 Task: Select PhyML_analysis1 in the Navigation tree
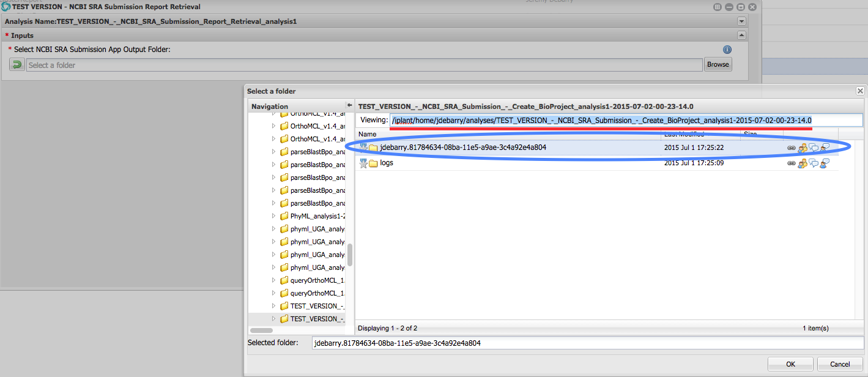pyautogui.click(x=317, y=216)
